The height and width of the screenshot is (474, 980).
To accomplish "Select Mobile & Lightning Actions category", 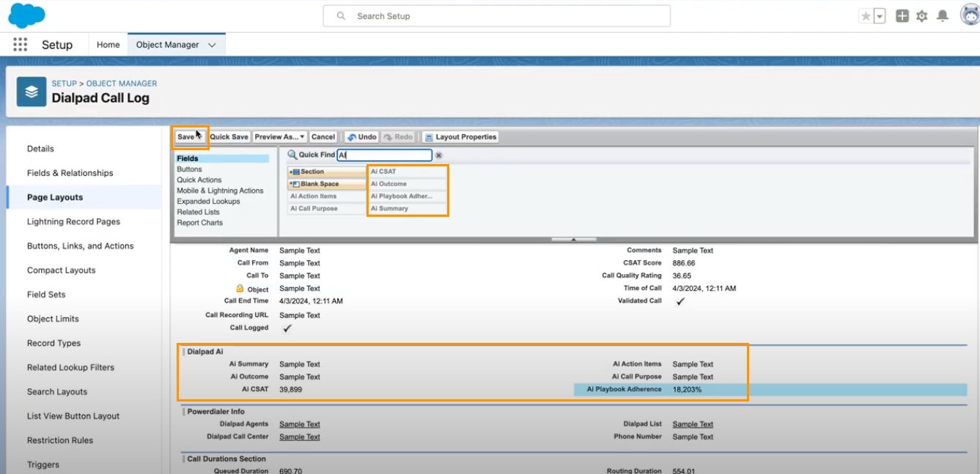I will pos(220,190).
